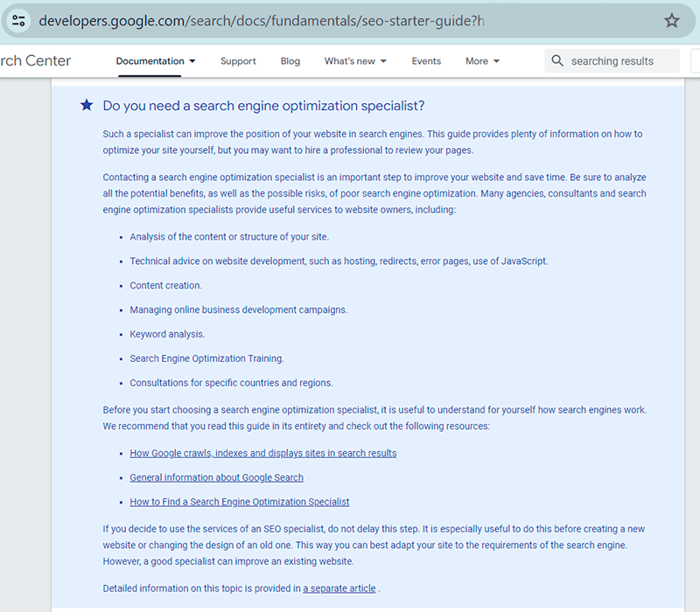Click the Search Center logo text

35,60
